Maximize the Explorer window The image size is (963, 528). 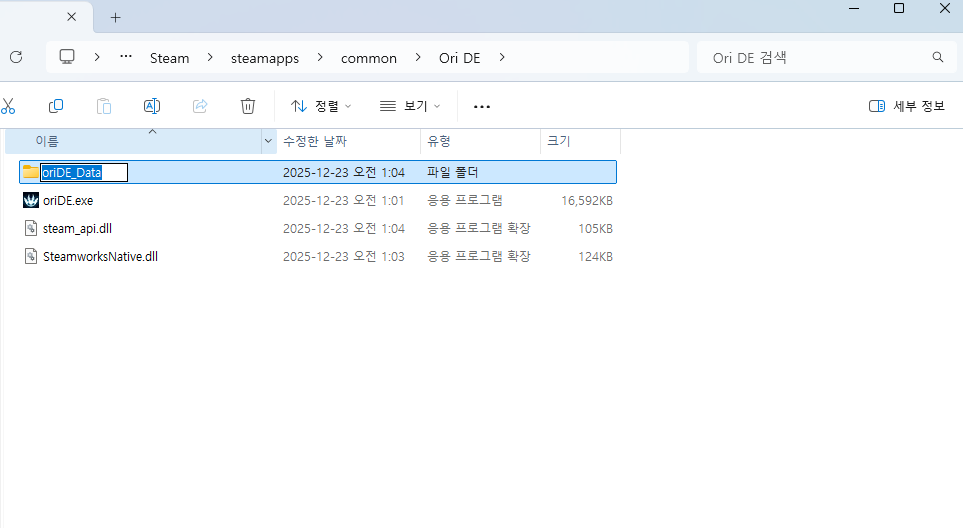tap(899, 8)
